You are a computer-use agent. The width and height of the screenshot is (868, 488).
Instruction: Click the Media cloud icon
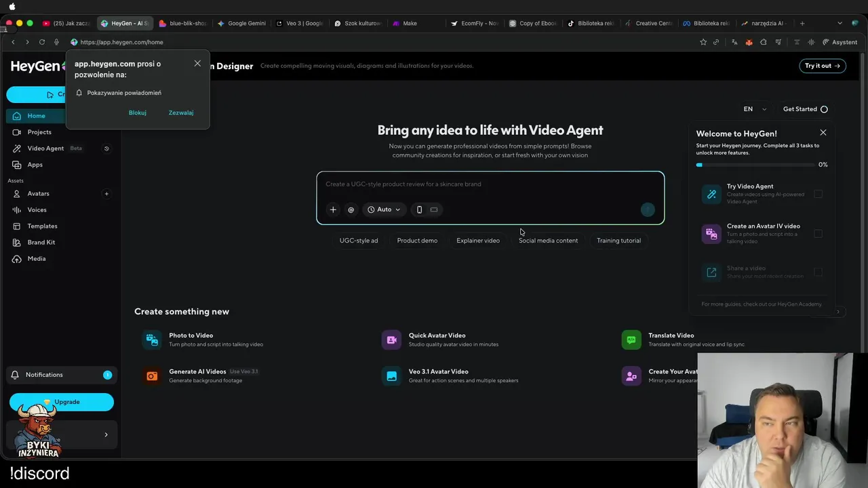pyautogui.click(x=16, y=259)
